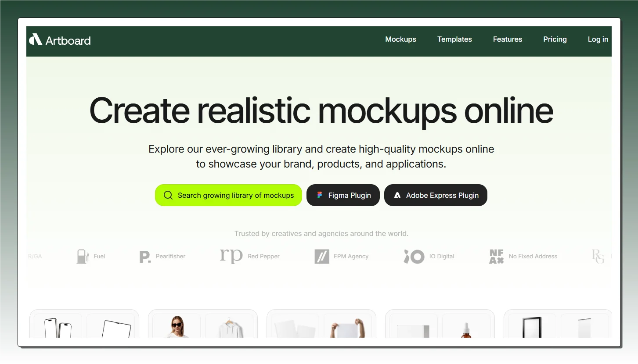Open the Templates menu
638x364 pixels.
(454, 39)
